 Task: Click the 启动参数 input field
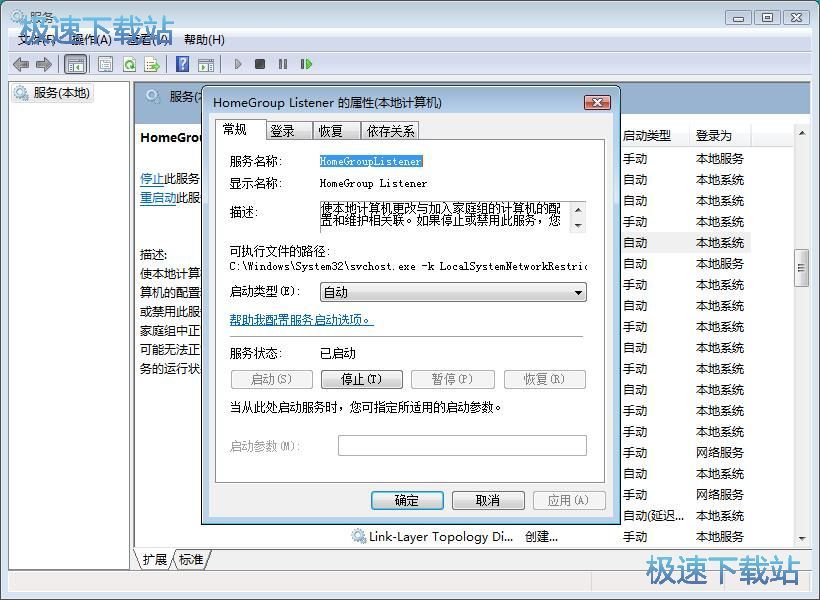462,446
